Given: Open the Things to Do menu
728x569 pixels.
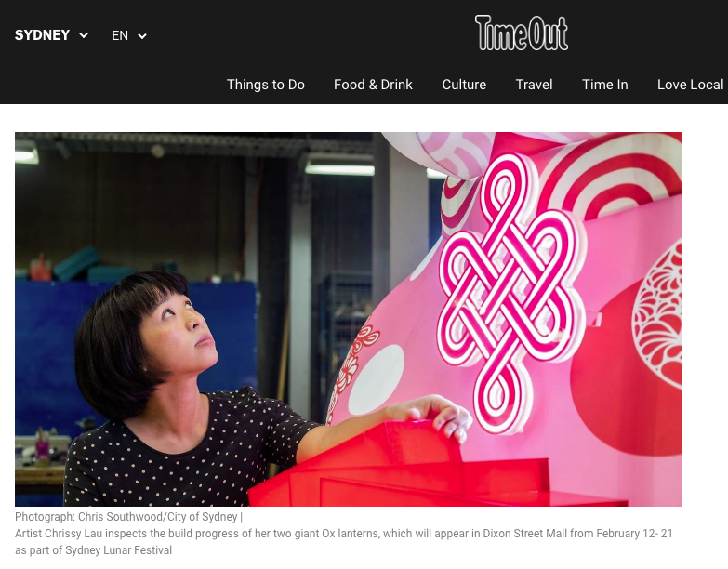Looking at the screenshot, I should coord(266,85).
